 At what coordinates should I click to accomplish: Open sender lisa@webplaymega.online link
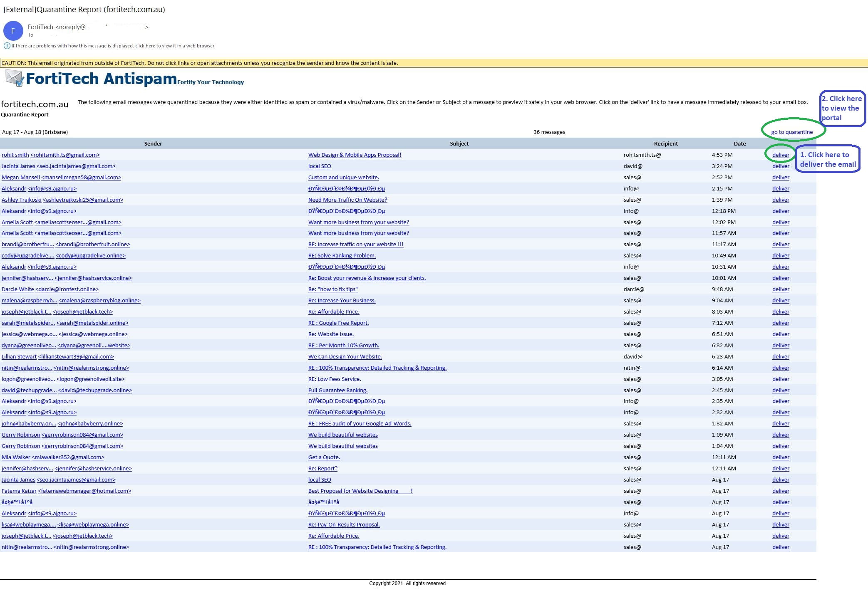coord(65,525)
